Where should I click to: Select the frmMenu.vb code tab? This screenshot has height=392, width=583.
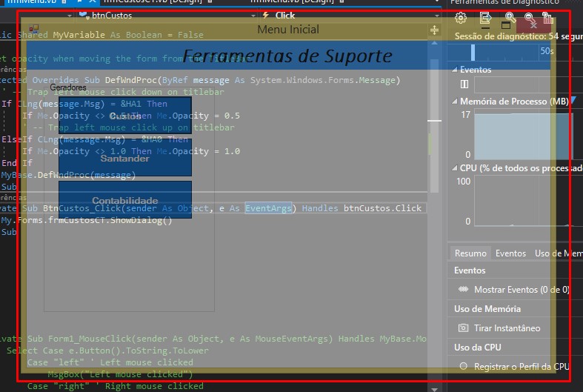coord(32,2)
